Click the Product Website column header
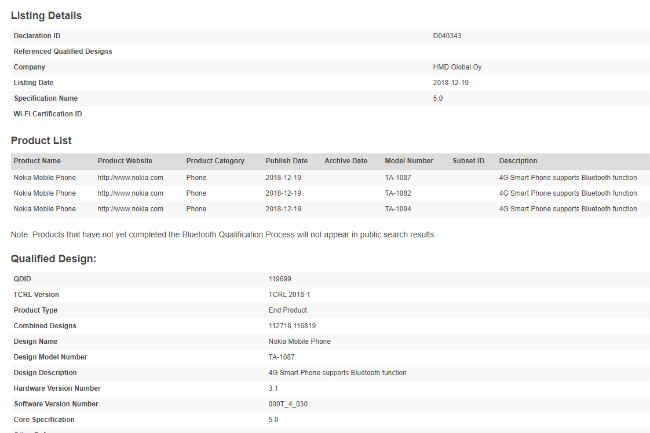Image resolution: width=650 pixels, height=433 pixels. (x=125, y=161)
